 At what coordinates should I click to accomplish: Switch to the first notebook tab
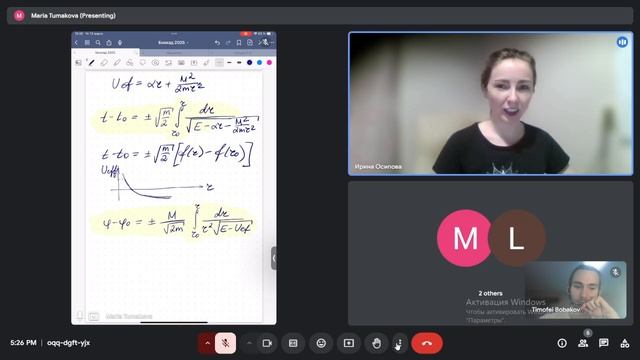pyautogui.click(x=105, y=53)
